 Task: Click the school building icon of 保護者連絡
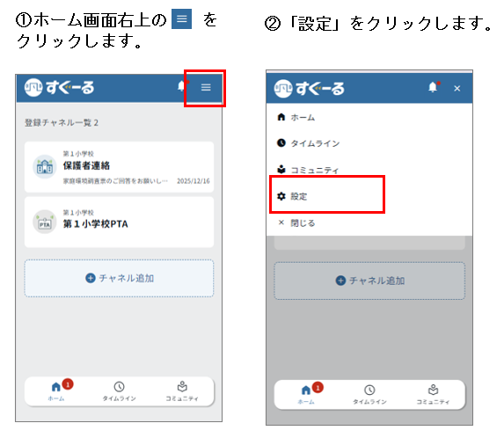(45, 167)
